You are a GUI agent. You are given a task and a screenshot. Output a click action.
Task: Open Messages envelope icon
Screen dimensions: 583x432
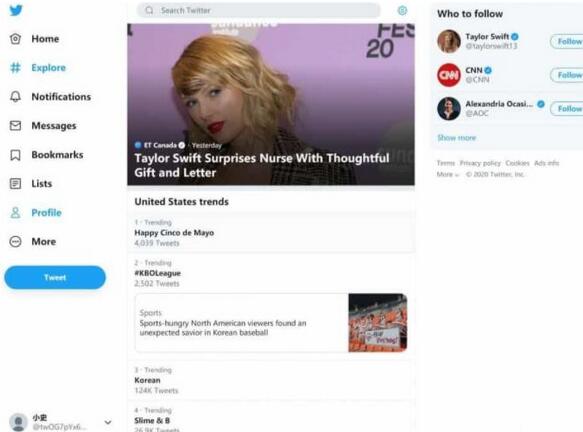coord(15,126)
